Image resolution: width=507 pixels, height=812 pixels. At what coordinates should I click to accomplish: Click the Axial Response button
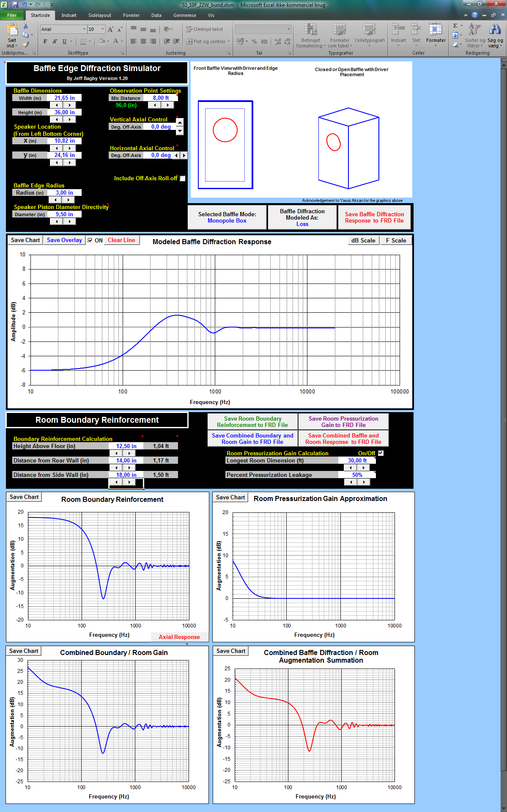(x=179, y=637)
